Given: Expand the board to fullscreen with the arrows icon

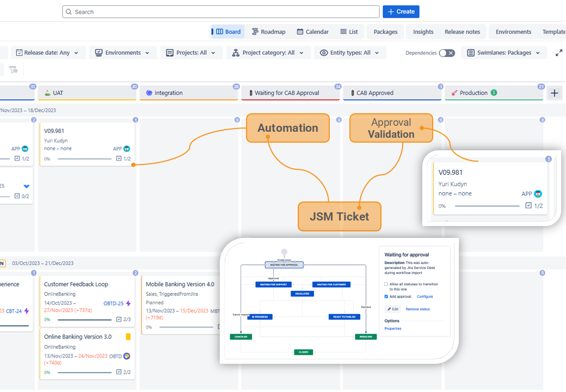Looking at the screenshot, I should click(559, 53).
